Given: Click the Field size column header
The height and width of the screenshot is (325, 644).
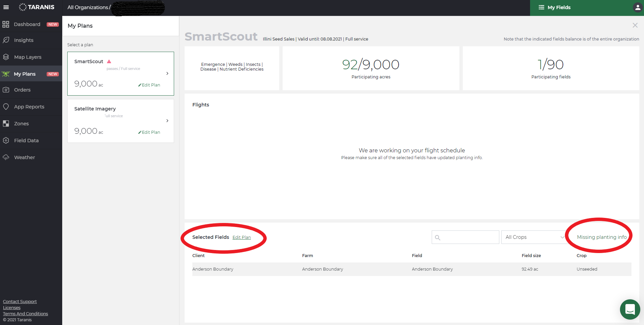Looking at the screenshot, I should point(531,256).
